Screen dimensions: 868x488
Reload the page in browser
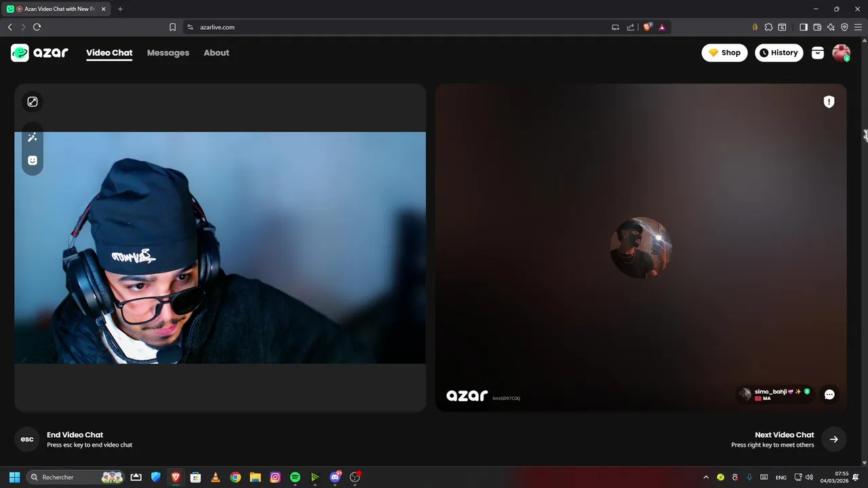[37, 27]
